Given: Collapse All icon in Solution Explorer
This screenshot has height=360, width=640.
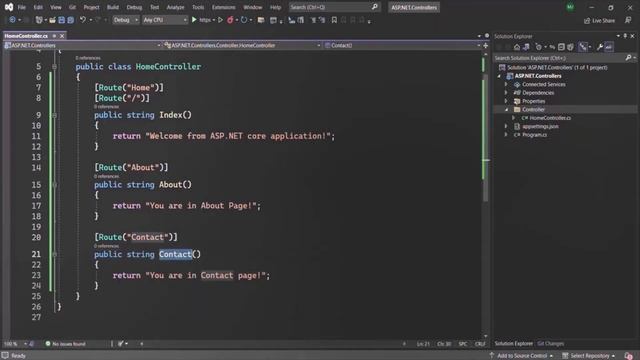Looking at the screenshot, I should (x=561, y=47).
